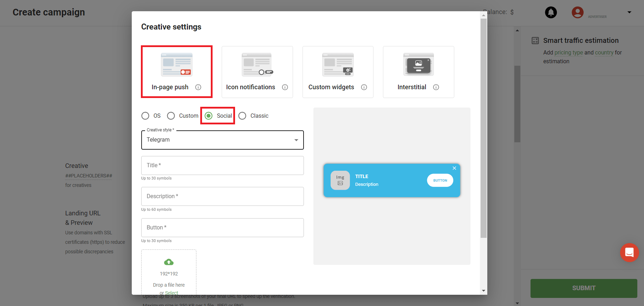This screenshot has width=644, height=306.
Task: Click the page scrollbar thumb on right panel
Action: pyautogui.click(x=517, y=104)
